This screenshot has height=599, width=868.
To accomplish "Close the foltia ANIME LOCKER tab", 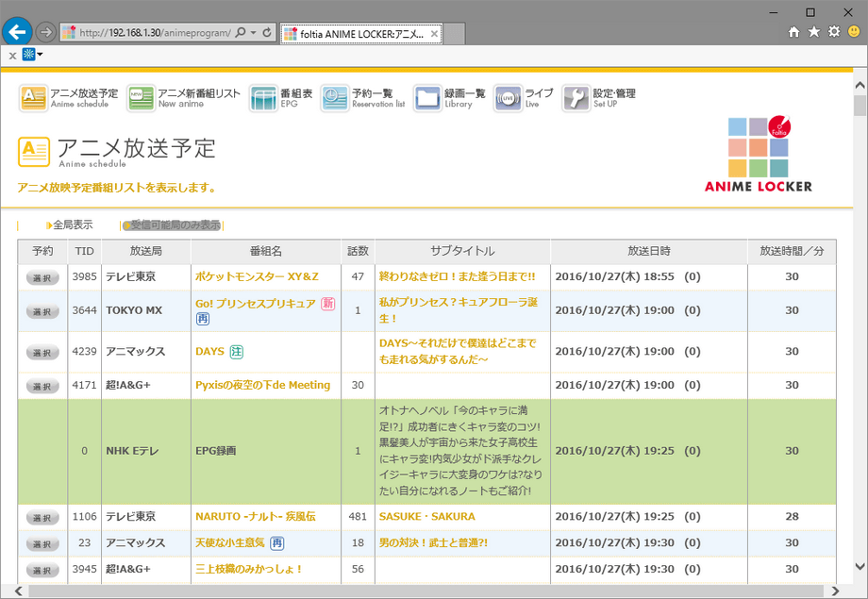I will click(x=435, y=34).
